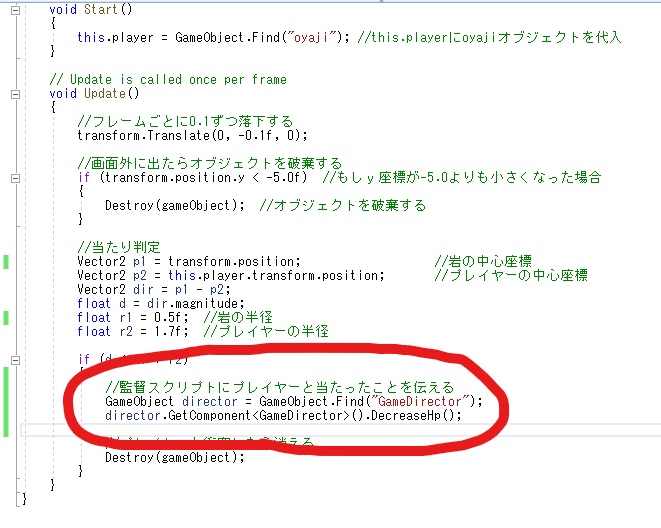The width and height of the screenshot is (661, 528).
Task: Click the transform.Translate(0, -0.1f, 0) line
Action: coord(192,136)
